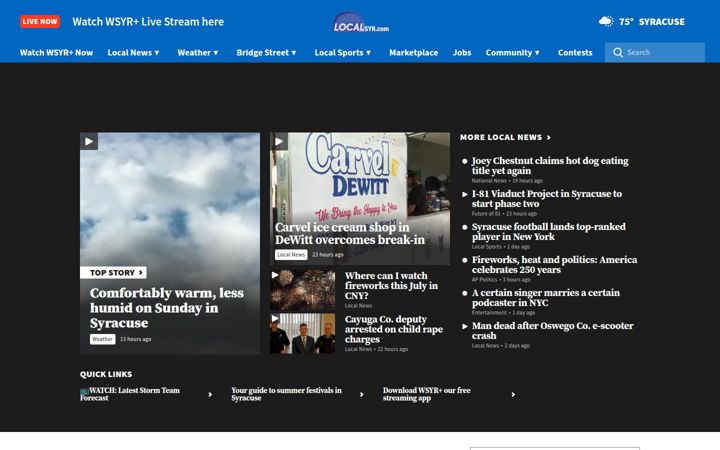Open Syracuse football top-ranked player story
The image size is (720, 450).
click(x=549, y=231)
